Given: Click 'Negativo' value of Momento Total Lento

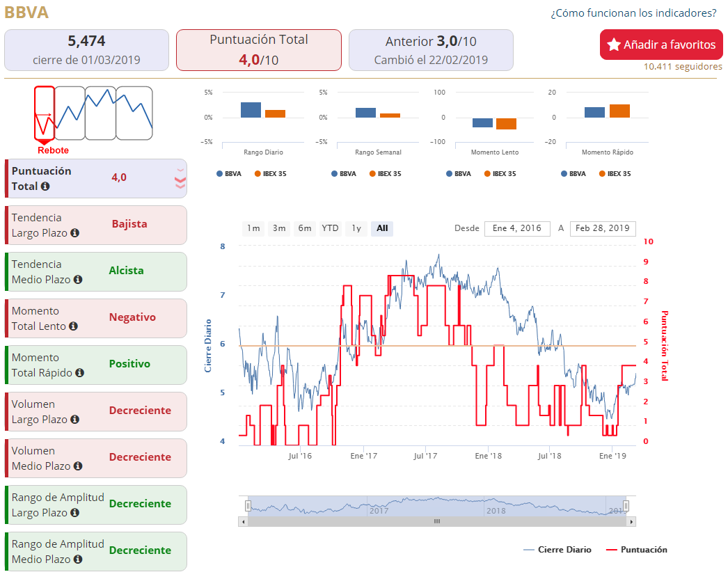Looking at the screenshot, I should (x=132, y=317).
